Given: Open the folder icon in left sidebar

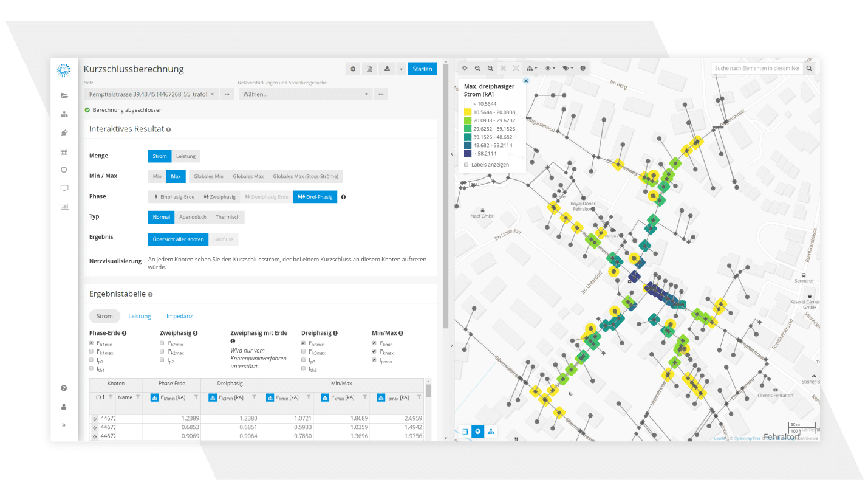Looking at the screenshot, I should click(64, 95).
